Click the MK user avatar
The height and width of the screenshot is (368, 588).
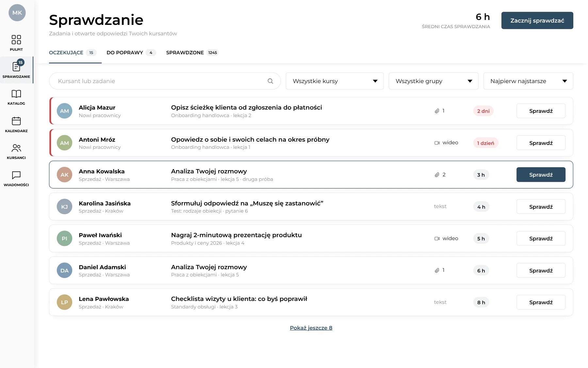click(17, 13)
